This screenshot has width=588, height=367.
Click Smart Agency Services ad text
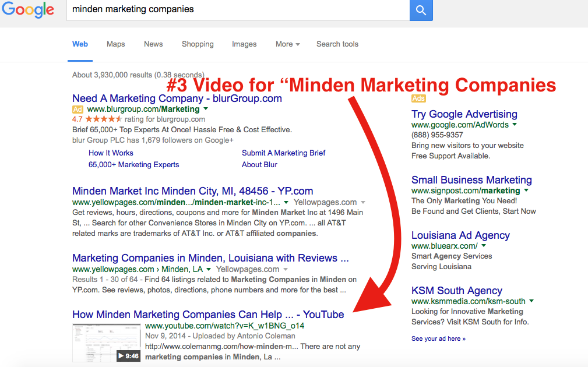pos(452,256)
